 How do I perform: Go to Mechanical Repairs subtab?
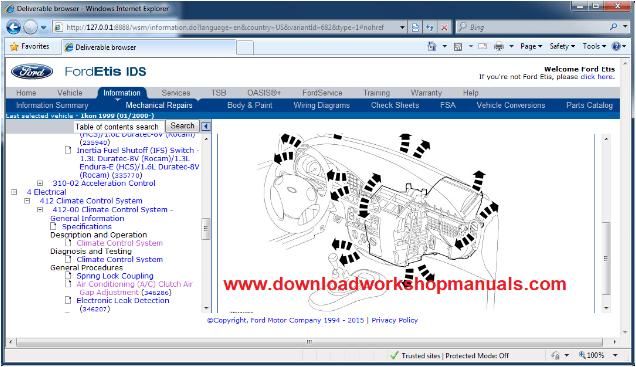[159, 105]
